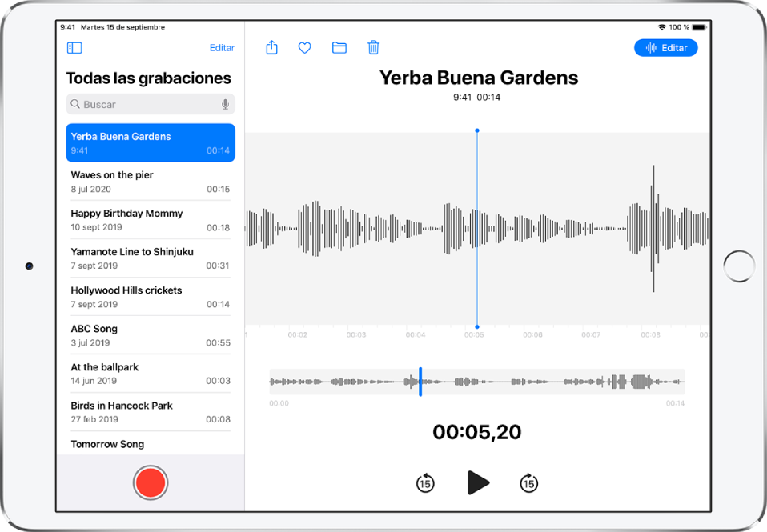The height and width of the screenshot is (532, 767).
Task: Click the 00:02 timeline tick label
Action: [x=297, y=335]
